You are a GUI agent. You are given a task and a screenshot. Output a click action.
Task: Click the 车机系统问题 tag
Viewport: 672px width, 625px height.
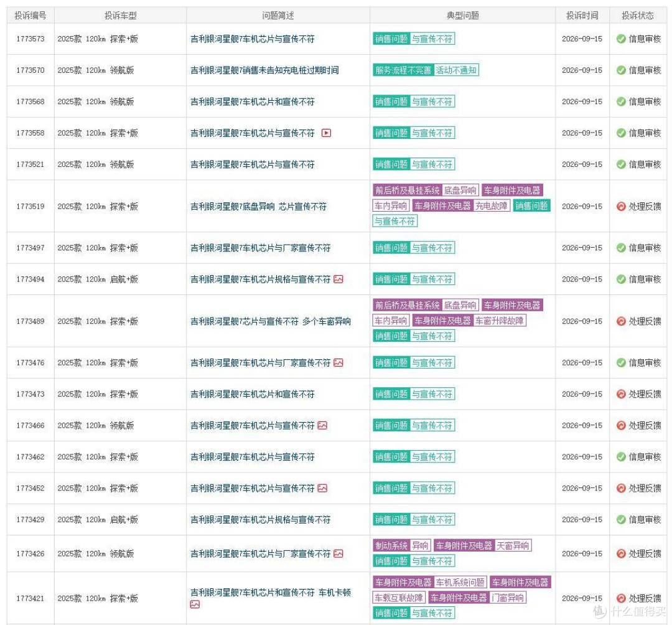pyautogui.click(x=460, y=582)
